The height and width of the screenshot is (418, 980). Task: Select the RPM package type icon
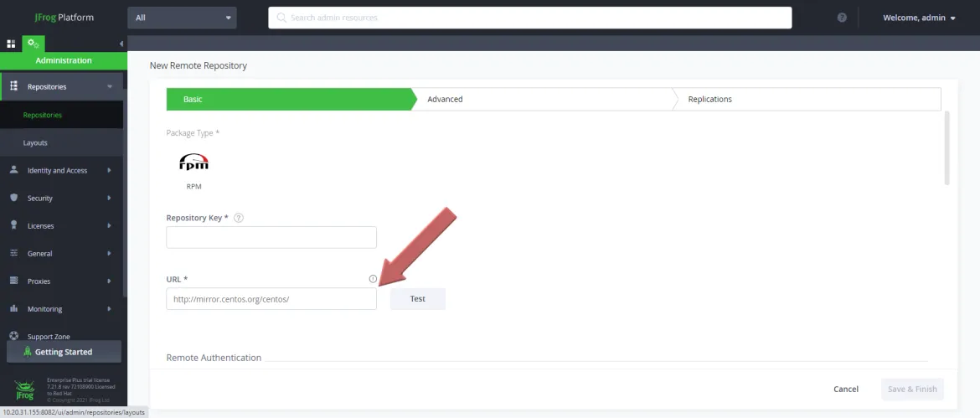click(193, 163)
